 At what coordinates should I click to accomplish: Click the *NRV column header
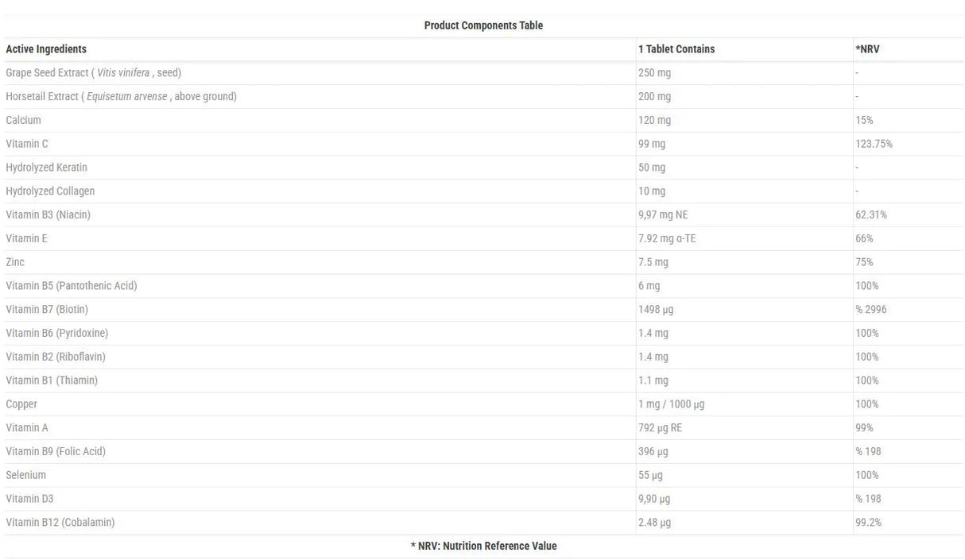point(867,49)
